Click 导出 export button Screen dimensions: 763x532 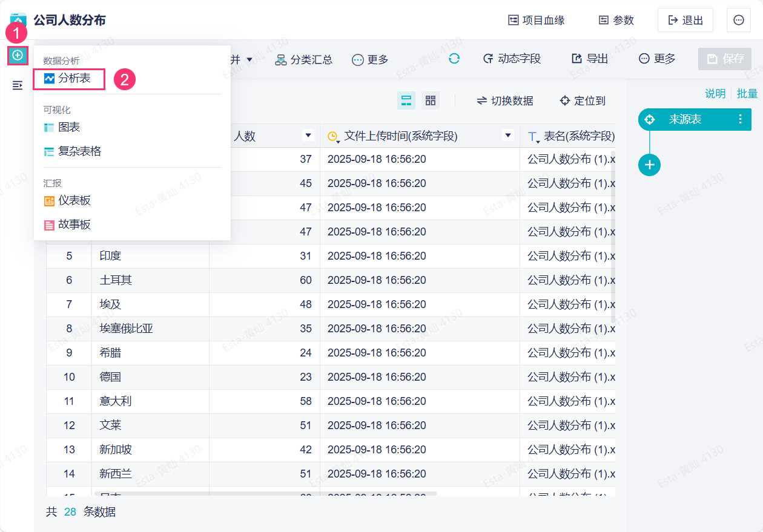coord(590,59)
